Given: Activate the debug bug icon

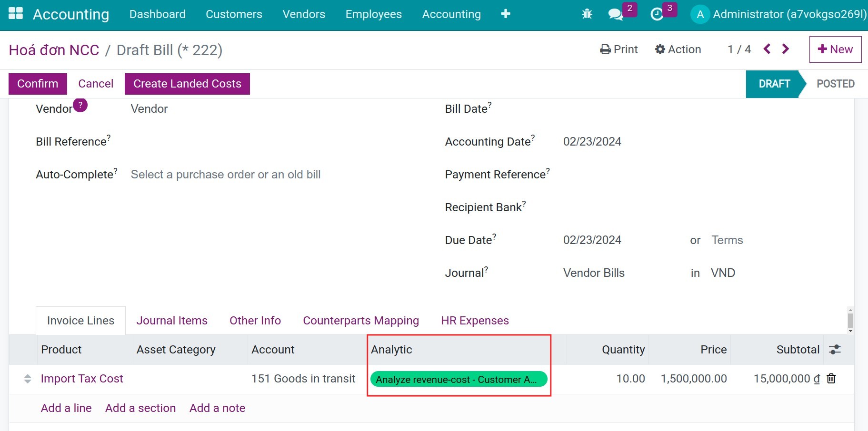Looking at the screenshot, I should click(x=588, y=14).
